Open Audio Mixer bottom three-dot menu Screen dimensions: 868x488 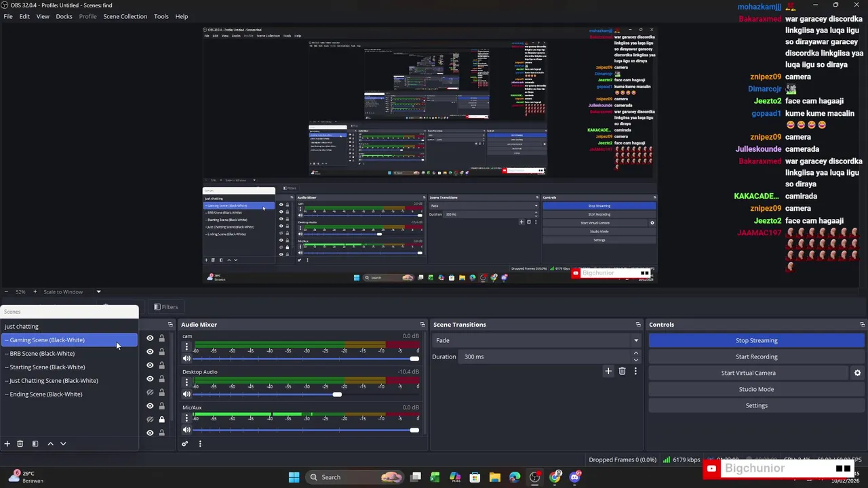click(200, 444)
